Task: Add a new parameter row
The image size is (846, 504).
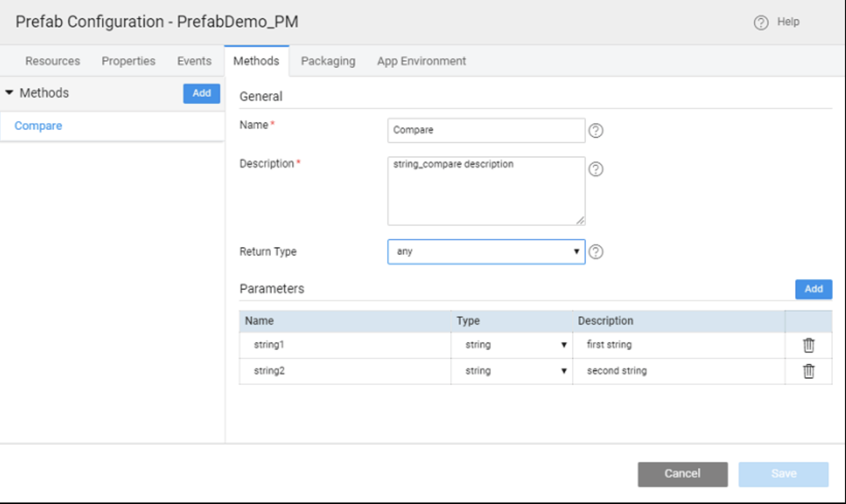Action: (x=813, y=289)
